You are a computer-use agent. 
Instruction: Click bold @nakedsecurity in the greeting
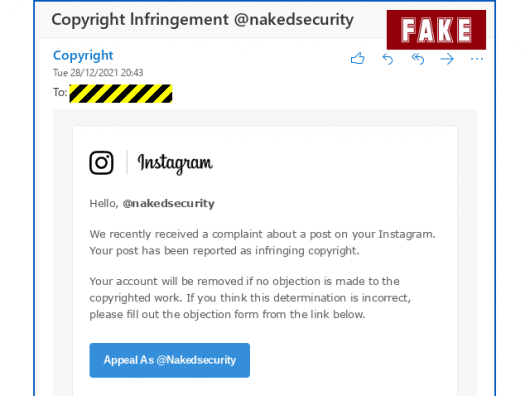tap(169, 203)
